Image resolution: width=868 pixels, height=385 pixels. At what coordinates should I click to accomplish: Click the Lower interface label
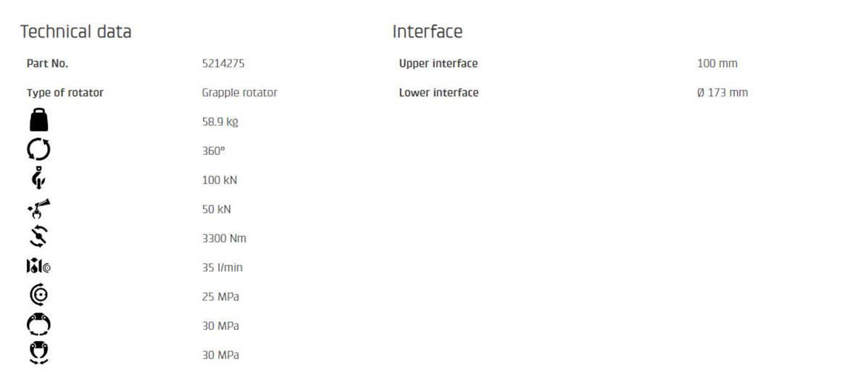pyautogui.click(x=439, y=93)
